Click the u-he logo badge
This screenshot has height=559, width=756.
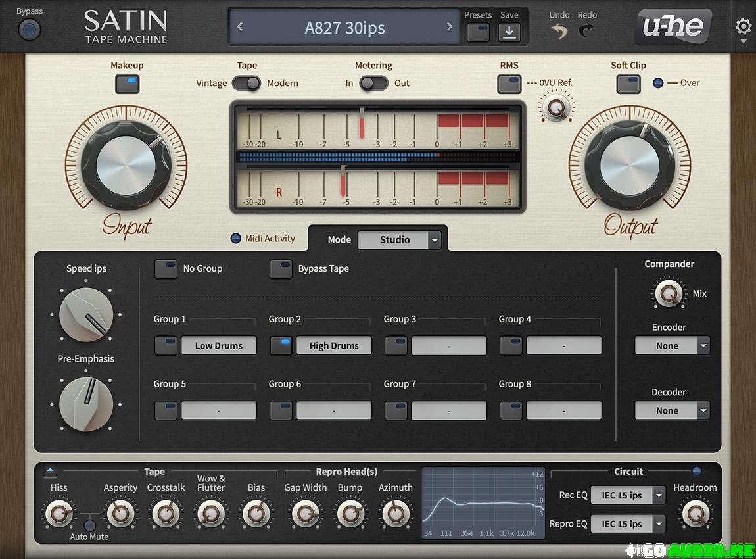click(673, 26)
